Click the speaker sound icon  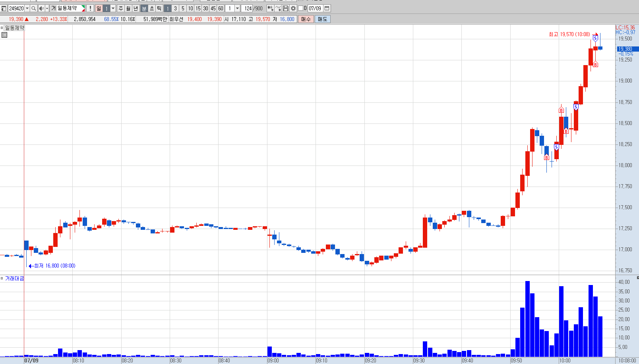coord(41,8)
